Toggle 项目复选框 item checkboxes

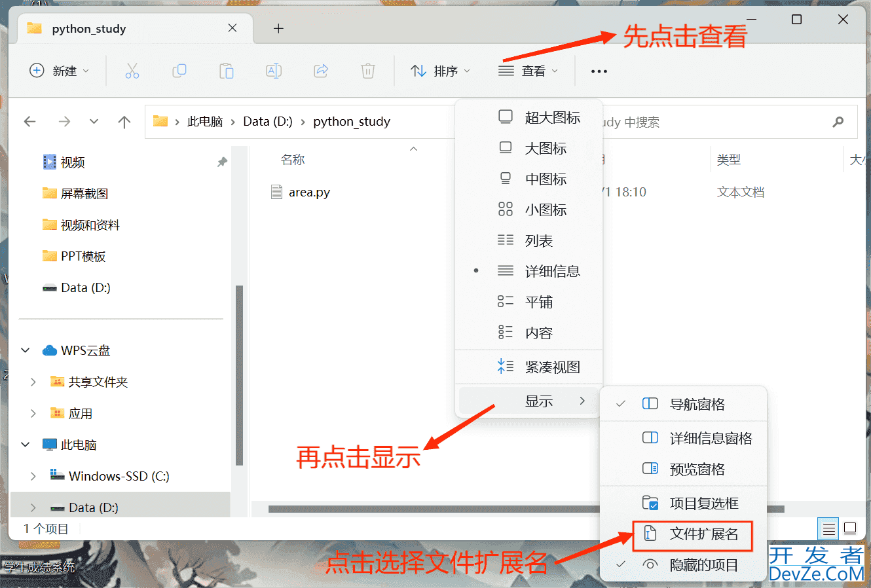[683, 503]
